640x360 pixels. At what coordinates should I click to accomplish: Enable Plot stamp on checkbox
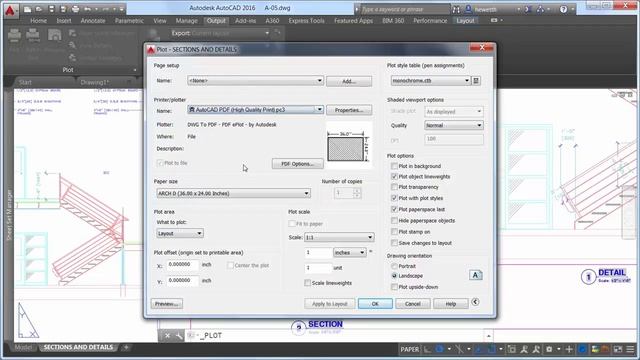(x=394, y=231)
